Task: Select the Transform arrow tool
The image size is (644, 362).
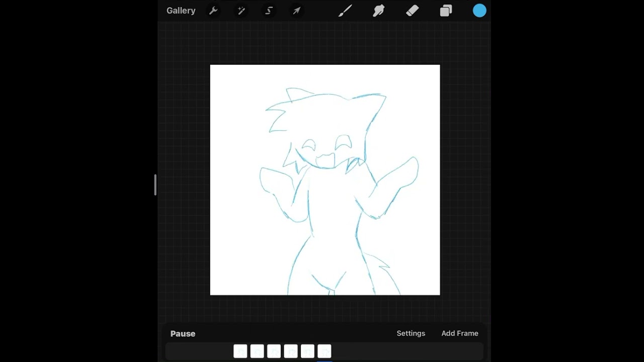Action: click(297, 11)
